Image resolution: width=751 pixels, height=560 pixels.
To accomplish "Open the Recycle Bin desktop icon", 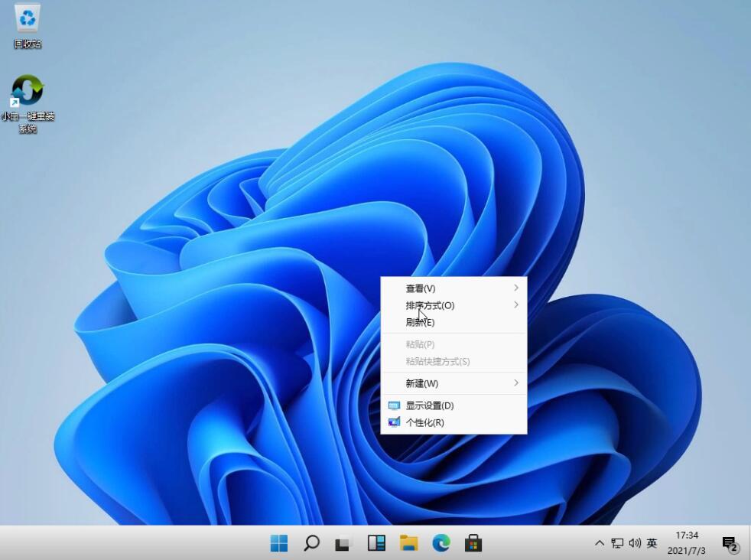I will tap(27, 23).
